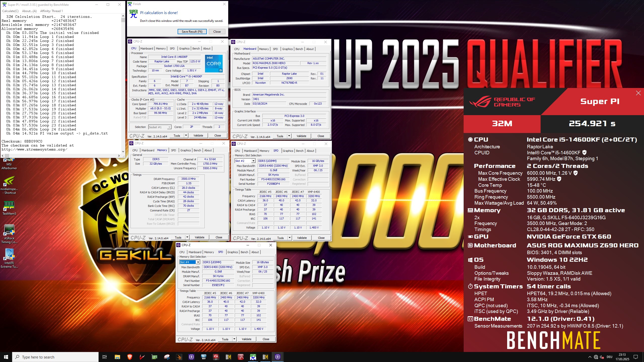644x362 pixels.
Task: Click the DRAM Frequency value 3500.0 MHz
Action: [188, 179]
